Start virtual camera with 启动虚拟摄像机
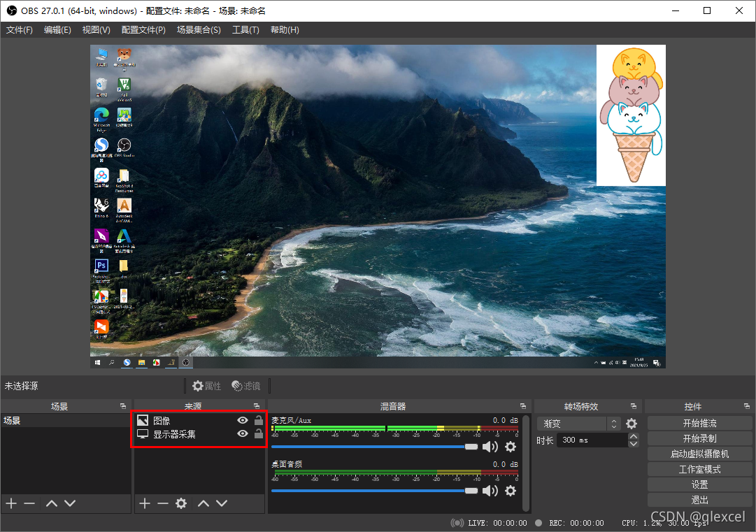This screenshot has height=532, width=756. 699,454
